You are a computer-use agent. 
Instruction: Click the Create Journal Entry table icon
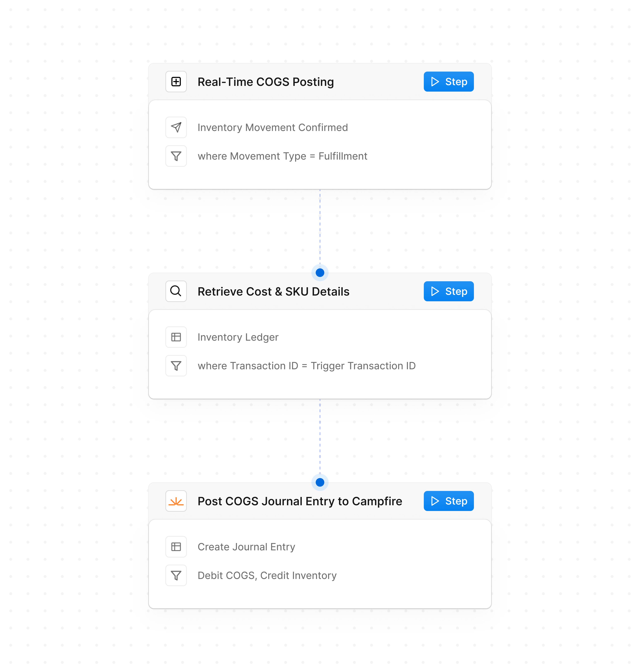(176, 546)
